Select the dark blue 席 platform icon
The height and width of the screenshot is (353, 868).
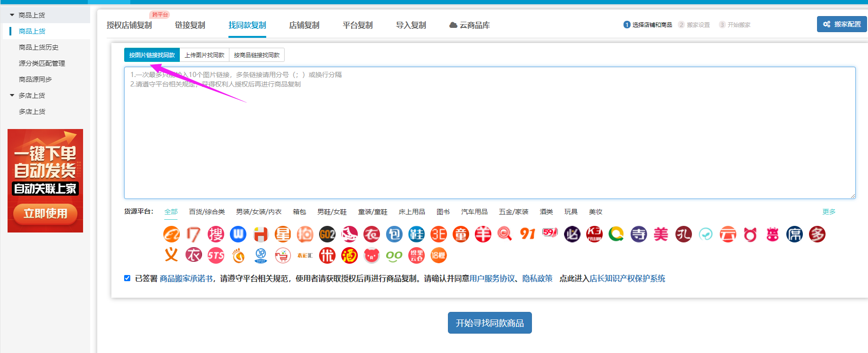point(794,234)
